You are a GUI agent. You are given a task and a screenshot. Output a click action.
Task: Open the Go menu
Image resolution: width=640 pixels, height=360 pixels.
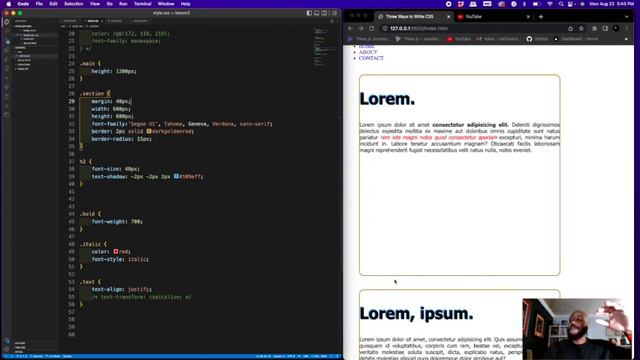pos(109,4)
